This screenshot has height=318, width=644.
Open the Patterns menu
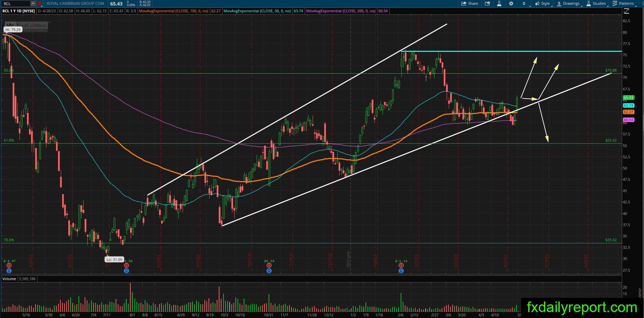point(624,3)
